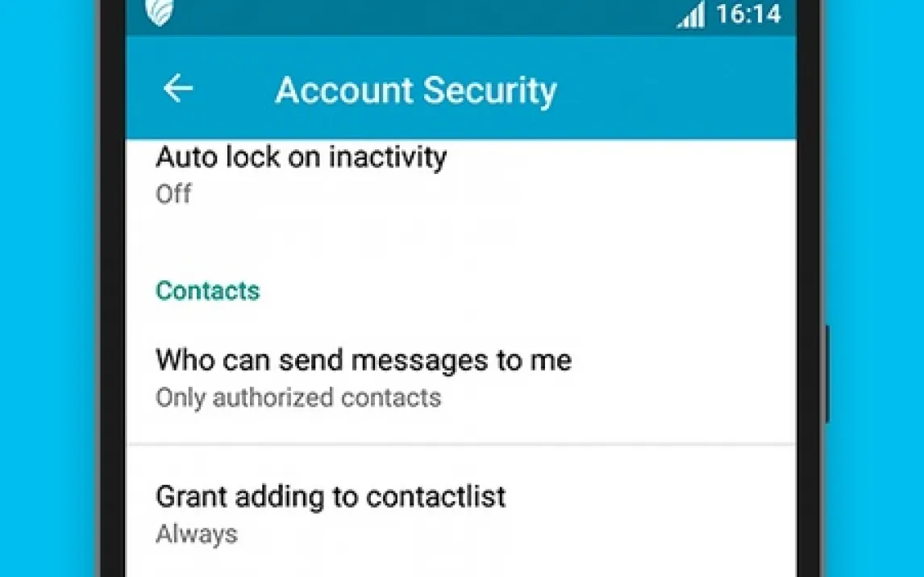Click the Always value under Grant adding
The height and width of the screenshot is (577, 924).
click(196, 534)
